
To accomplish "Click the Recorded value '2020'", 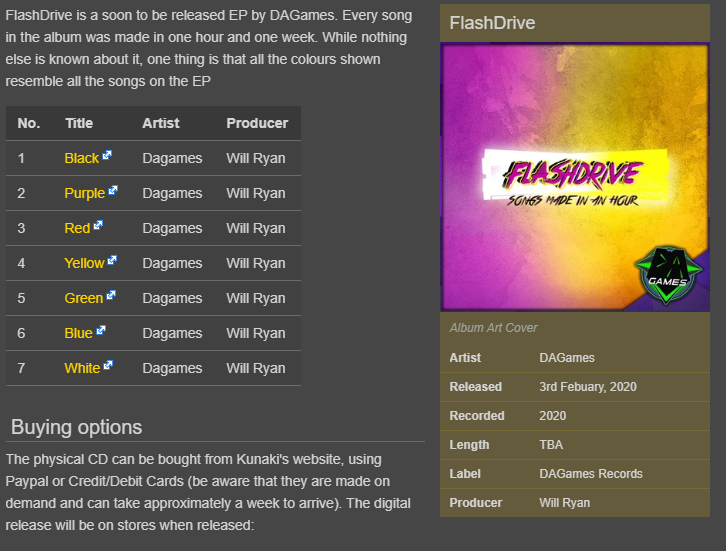I will coord(552,416).
